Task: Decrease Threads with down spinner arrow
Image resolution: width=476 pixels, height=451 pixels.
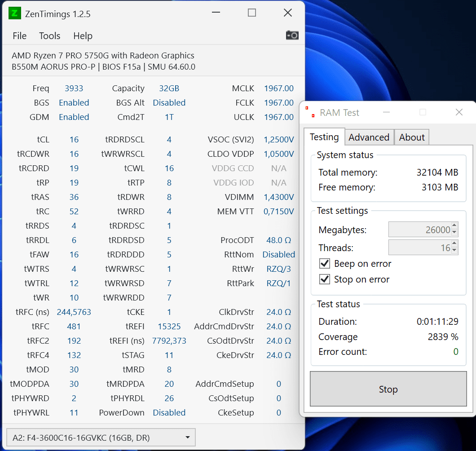Action: [454, 250]
